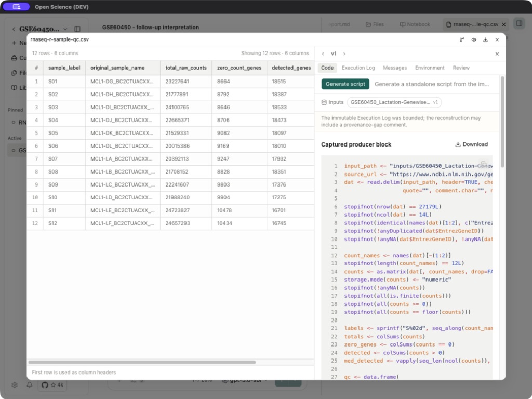
Task: Click the Inputs database icon
Action: tap(324, 102)
